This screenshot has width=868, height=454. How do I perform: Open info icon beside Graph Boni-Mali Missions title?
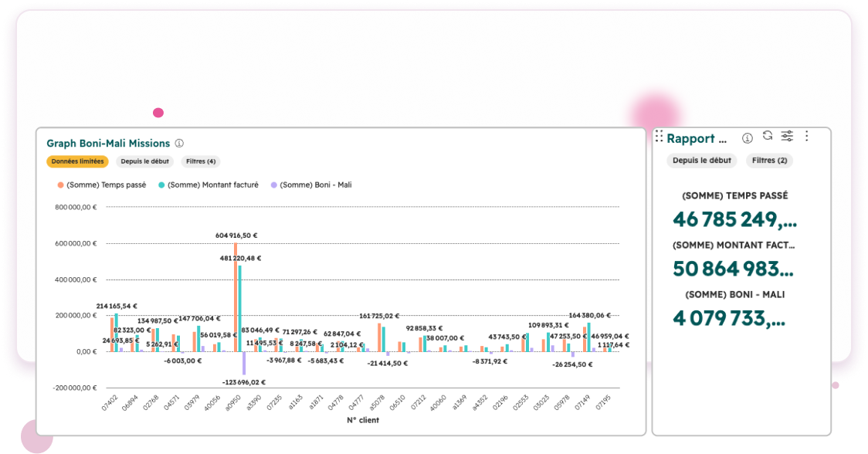tap(179, 144)
